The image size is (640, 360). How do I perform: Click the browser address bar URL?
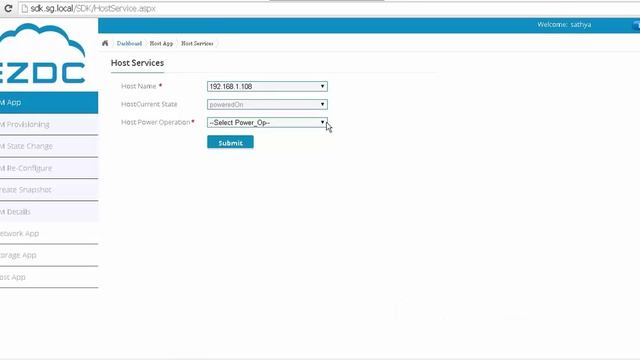(93, 9)
